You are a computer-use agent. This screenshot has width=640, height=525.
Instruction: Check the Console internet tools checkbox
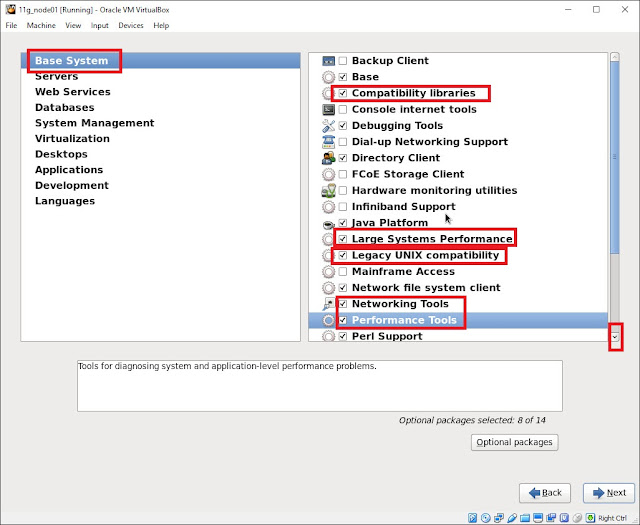pos(343,109)
